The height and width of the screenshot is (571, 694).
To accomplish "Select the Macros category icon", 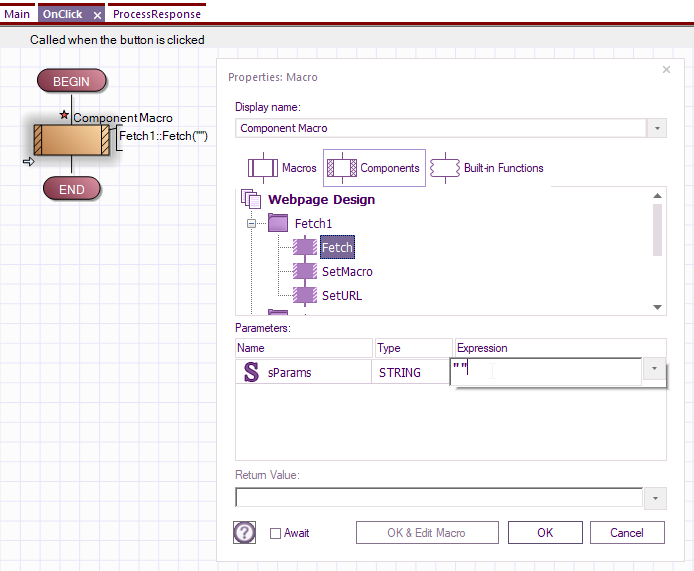I will point(263,168).
